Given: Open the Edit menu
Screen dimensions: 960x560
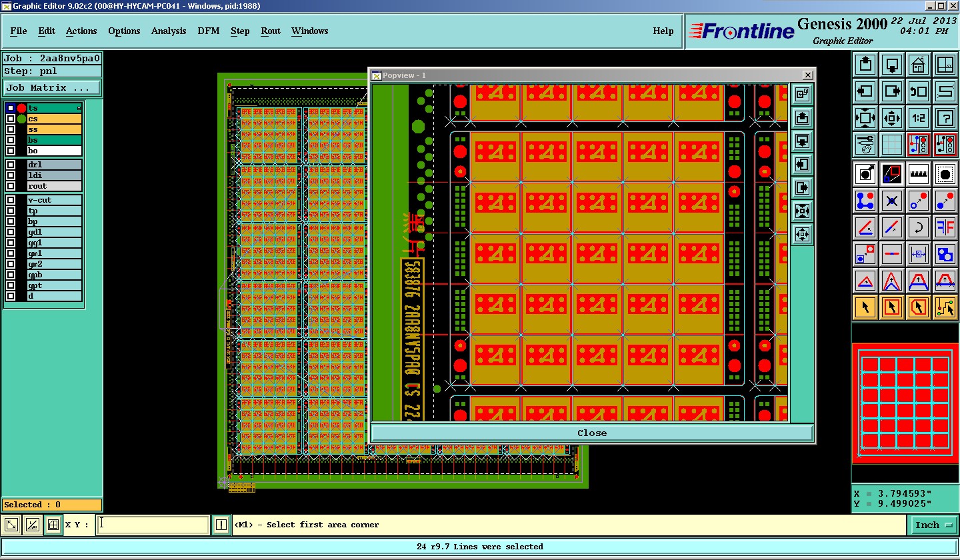Looking at the screenshot, I should (x=47, y=31).
